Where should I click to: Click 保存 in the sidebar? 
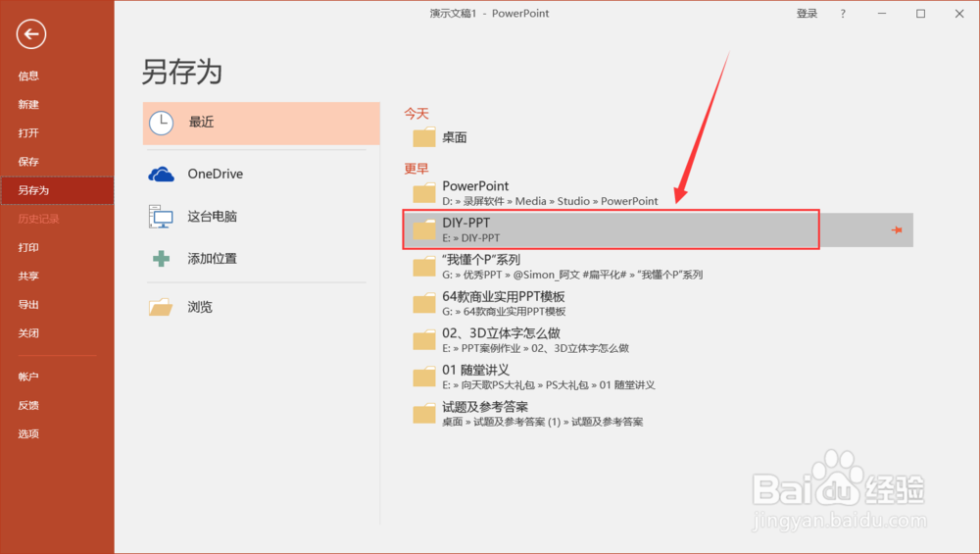pyautogui.click(x=28, y=162)
